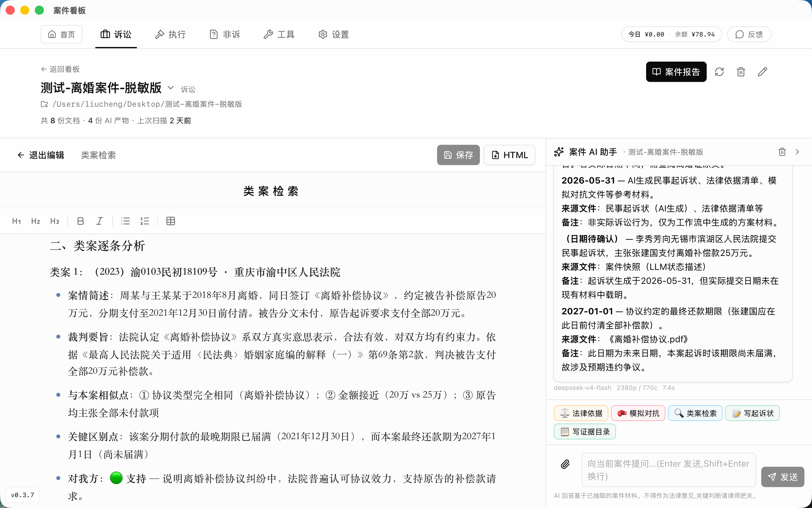812x508 pixels.
Task: Open the 设置 settings tab
Action: 334,34
